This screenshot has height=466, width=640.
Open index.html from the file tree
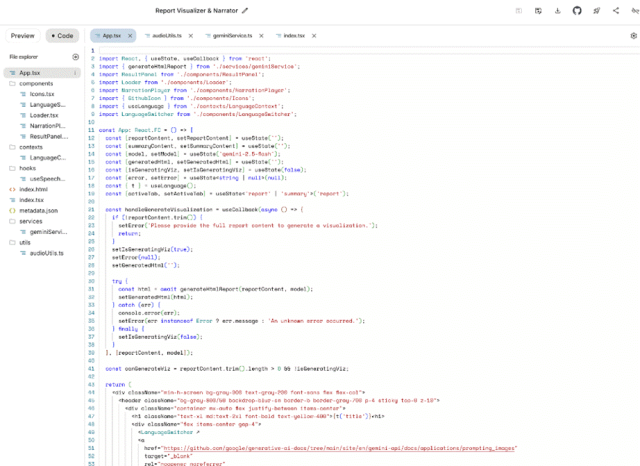33,189
